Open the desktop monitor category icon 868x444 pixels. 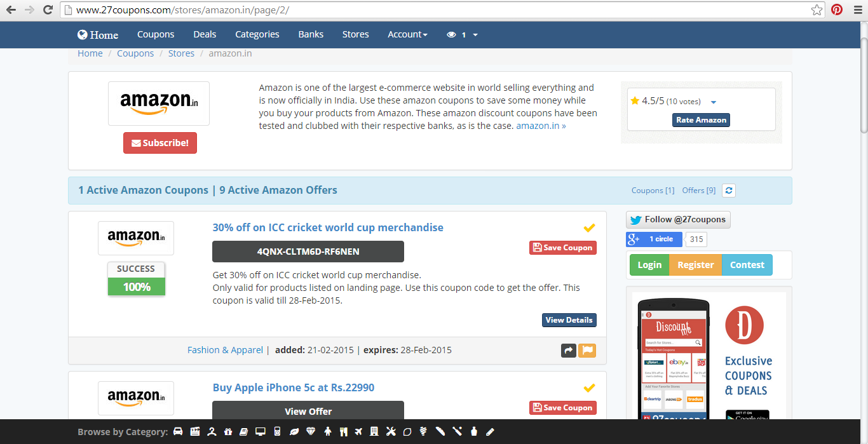click(261, 431)
